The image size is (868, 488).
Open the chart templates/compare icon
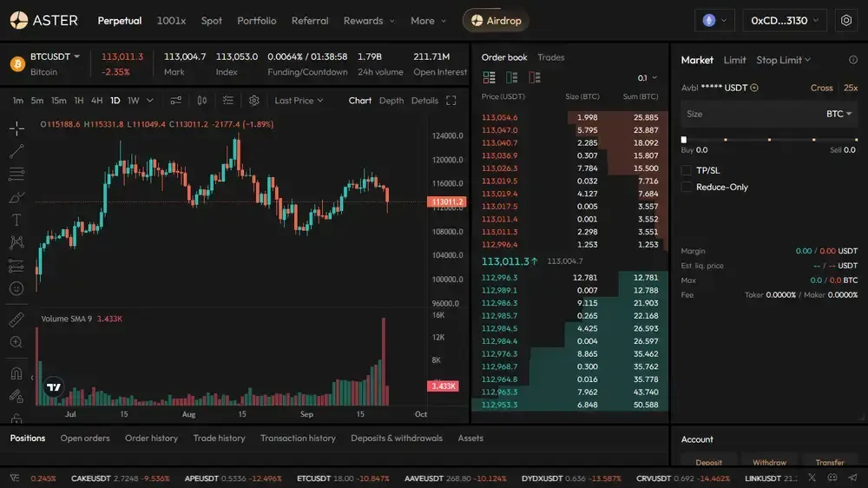[175, 100]
